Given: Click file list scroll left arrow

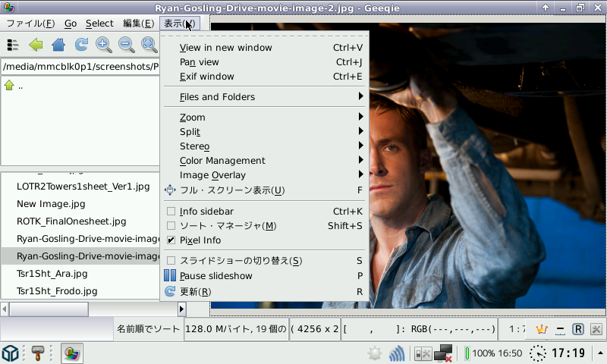Looking at the screenshot, I should (5, 309).
